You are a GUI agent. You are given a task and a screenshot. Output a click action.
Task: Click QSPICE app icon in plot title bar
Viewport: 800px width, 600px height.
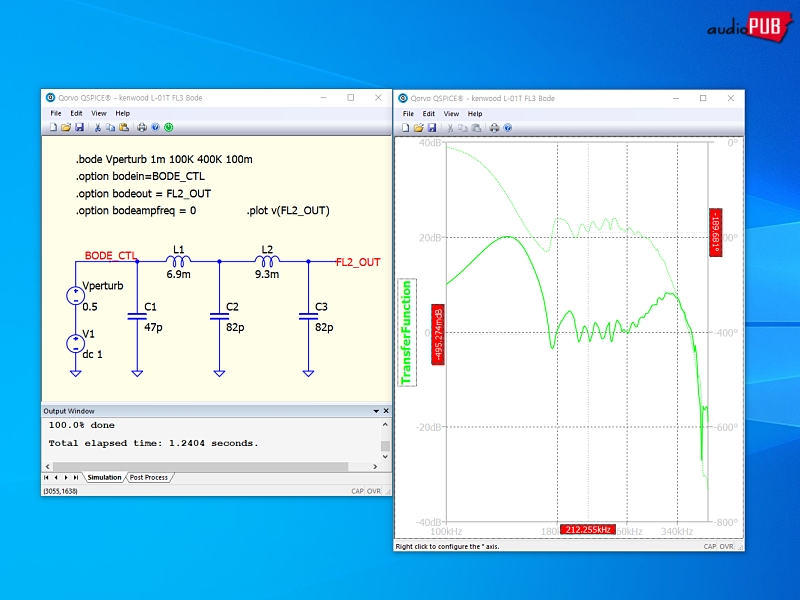pyautogui.click(x=403, y=98)
